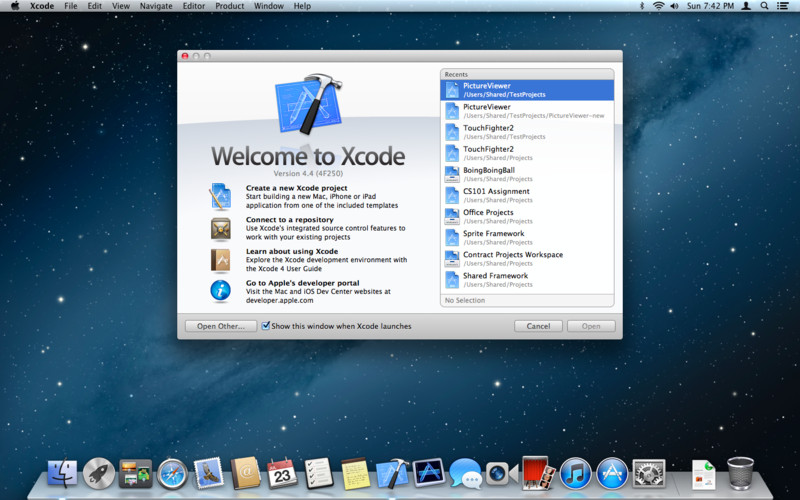This screenshot has height=500, width=800.
Task: Open iTunes from the Dock
Action: coord(575,472)
